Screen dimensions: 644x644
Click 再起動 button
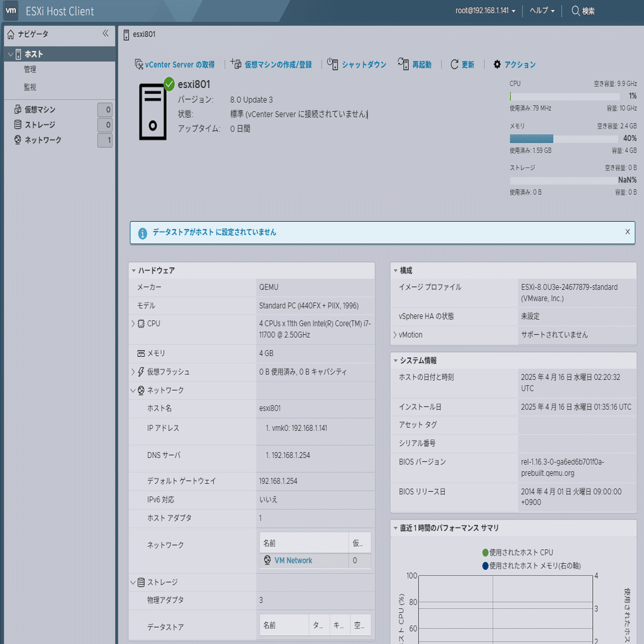coord(415,64)
